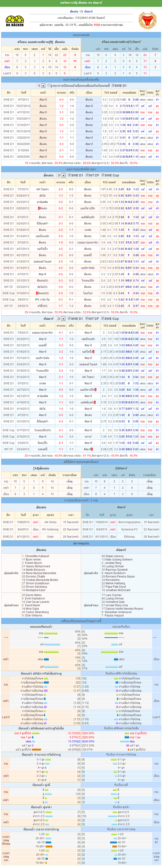
Task: Click red card marker in Kalmar 2/24/2013 row
Action: pos(92,449)
